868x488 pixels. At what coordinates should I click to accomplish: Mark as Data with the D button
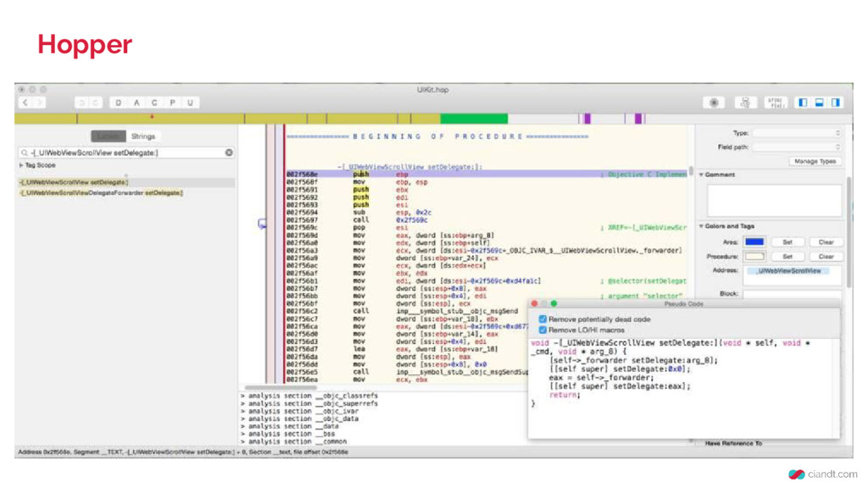click(119, 103)
